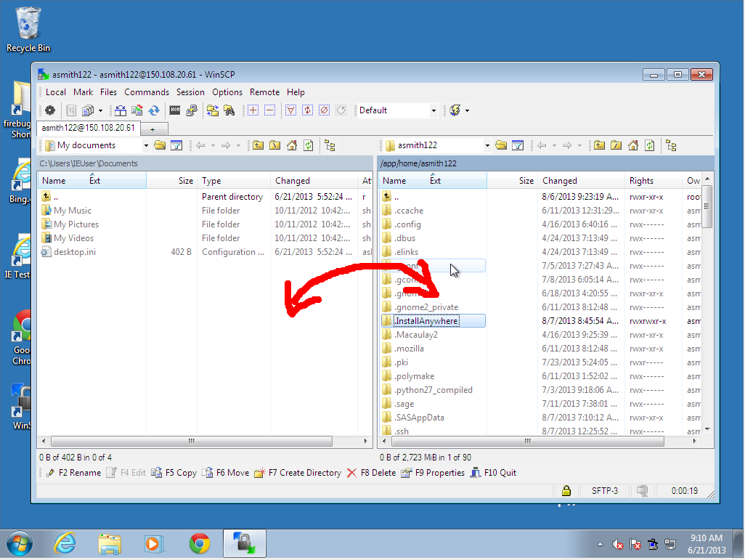The image size is (745, 560).
Task: Click the Queue copy pages icon
Action: (88, 110)
